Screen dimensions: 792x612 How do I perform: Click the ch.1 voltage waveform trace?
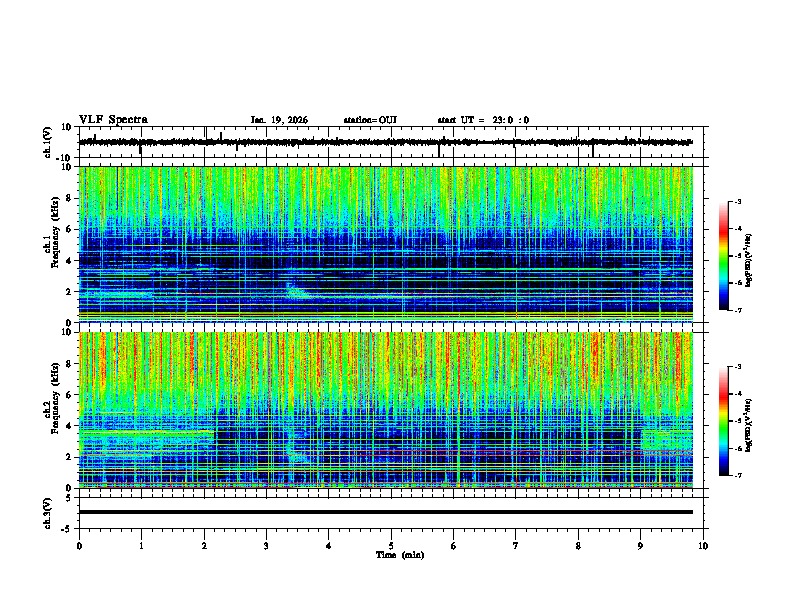pos(385,142)
